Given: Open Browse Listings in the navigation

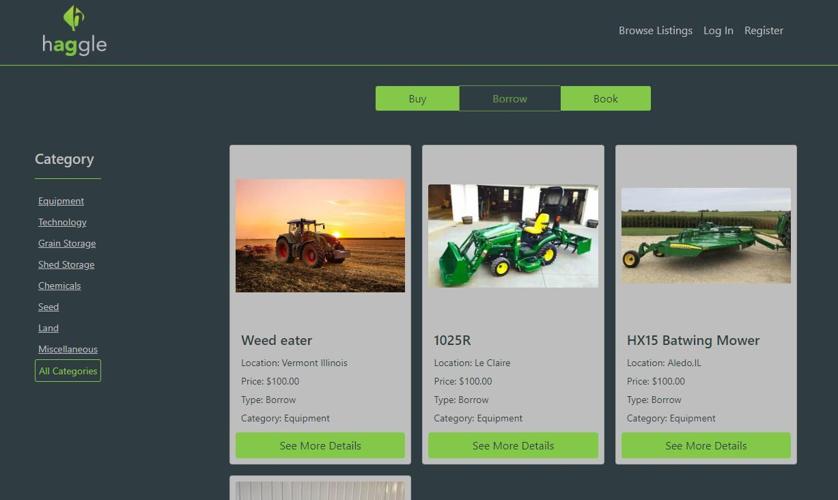Looking at the screenshot, I should coord(655,30).
